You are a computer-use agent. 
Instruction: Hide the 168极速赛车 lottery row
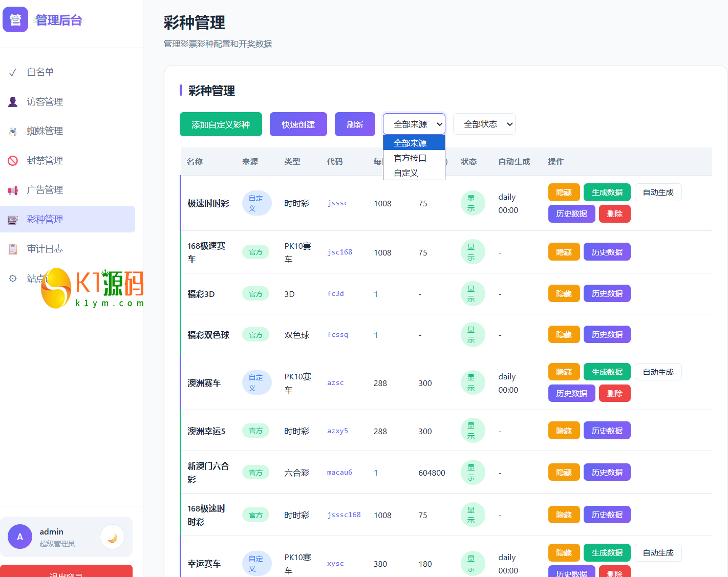[x=564, y=252]
